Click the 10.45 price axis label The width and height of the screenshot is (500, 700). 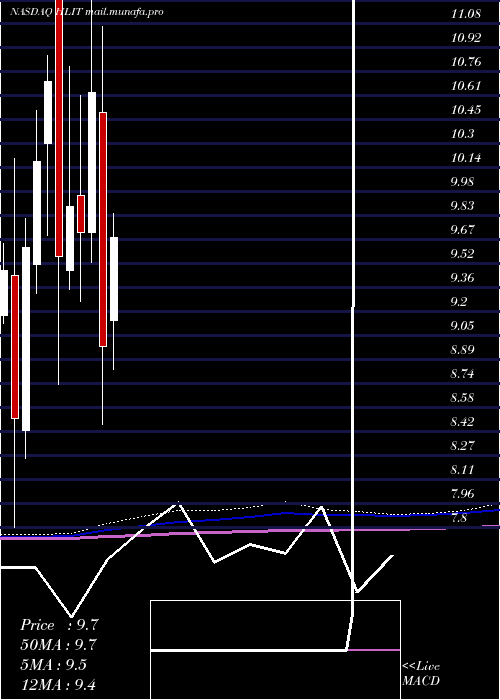(466, 110)
